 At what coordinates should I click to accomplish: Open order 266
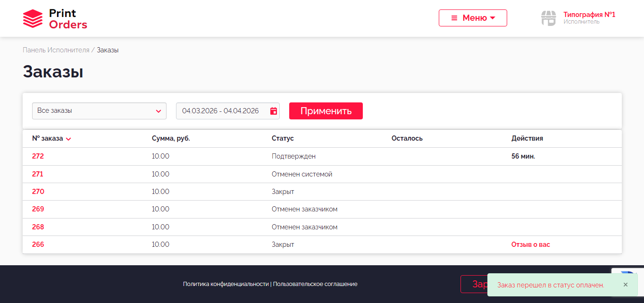click(x=38, y=244)
